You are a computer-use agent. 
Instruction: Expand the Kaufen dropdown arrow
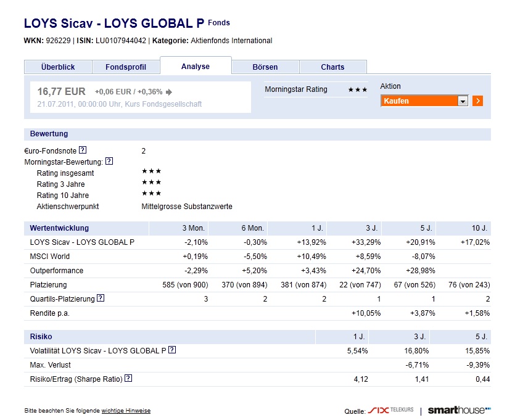[x=463, y=101]
